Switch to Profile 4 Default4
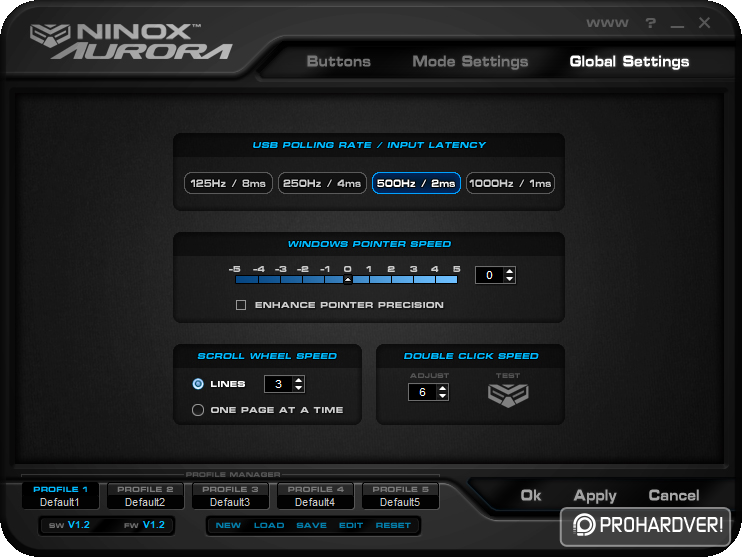 [315, 495]
